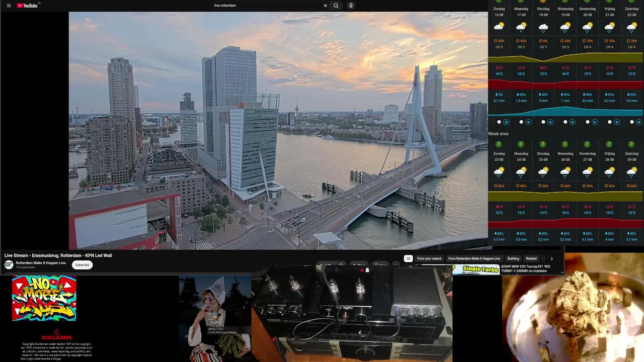
Task: Select 'From Rotterdam Make It Happen Live.' chip
Action: point(474,258)
